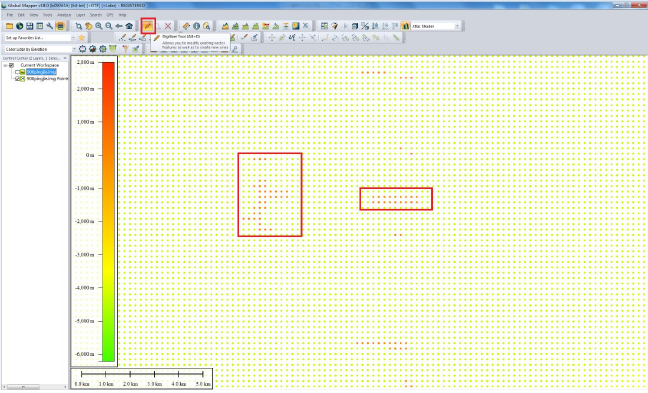Open Configuration with the wrench icon
Image resolution: width=648 pixels, height=393 pixels.
(x=50, y=26)
